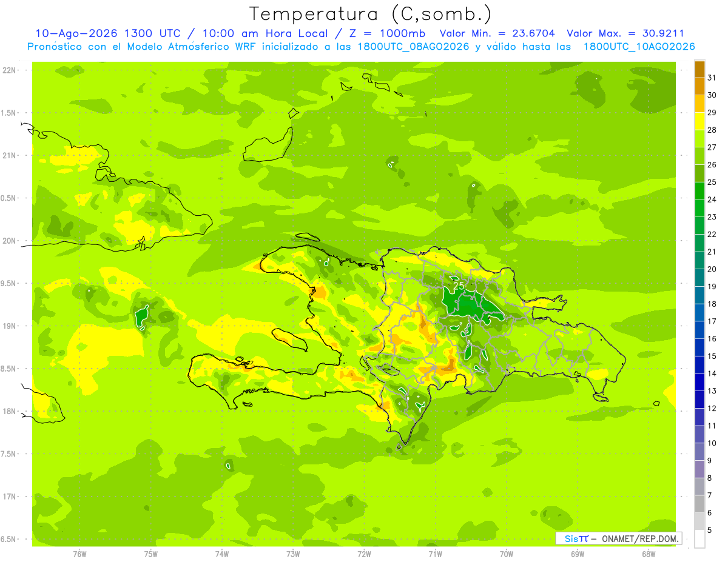The image size is (728, 562).
Task: Click the "70W" longitude axis label
Action: (507, 554)
